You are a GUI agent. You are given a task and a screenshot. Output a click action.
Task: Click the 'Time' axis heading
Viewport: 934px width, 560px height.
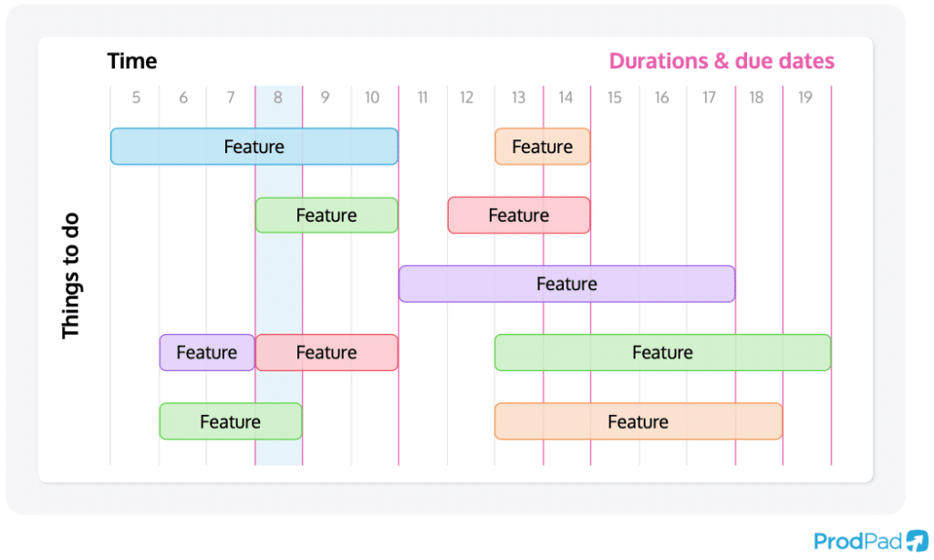click(132, 61)
